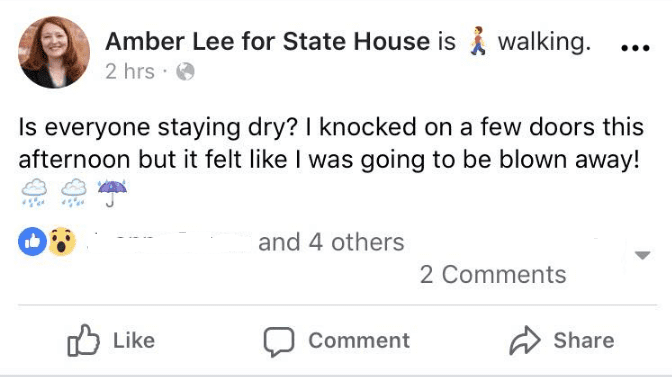
Task: Click the globe public privacy icon
Action: pos(185,72)
